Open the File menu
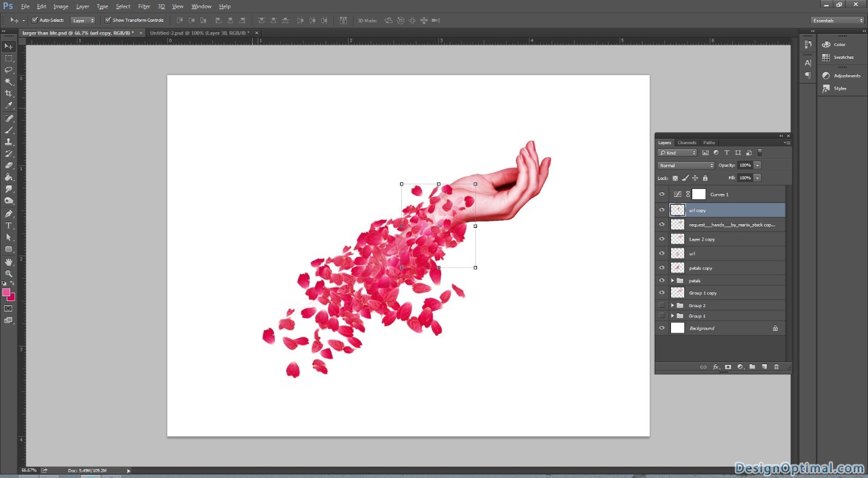 (x=25, y=6)
